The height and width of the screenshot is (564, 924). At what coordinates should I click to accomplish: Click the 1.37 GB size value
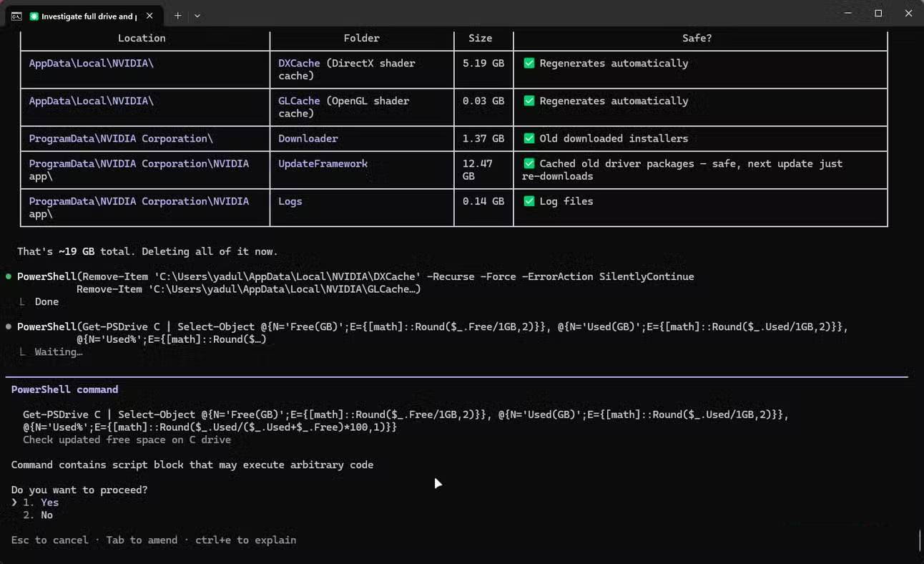[483, 138]
